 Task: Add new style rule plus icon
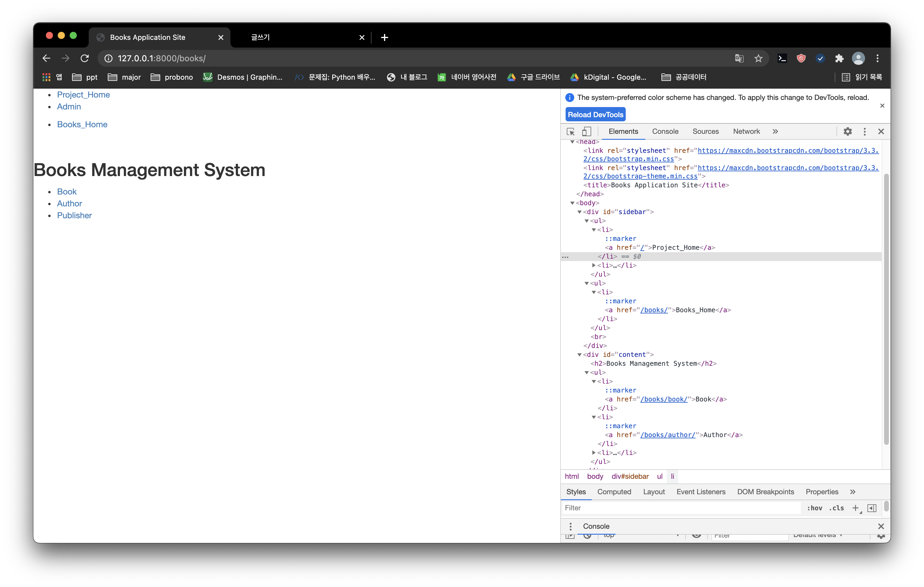click(855, 508)
